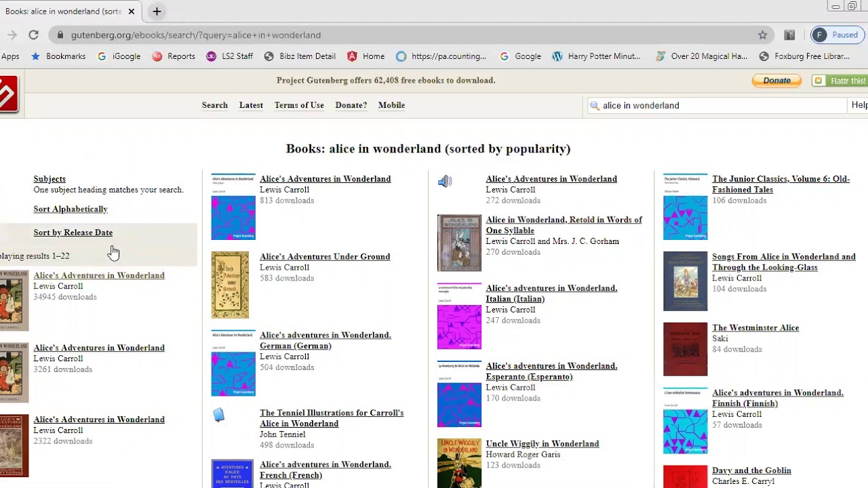The width and height of the screenshot is (868, 488).
Task: Click The Westminster Alice red cover thumbnail
Action: click(x=685, y=350)
